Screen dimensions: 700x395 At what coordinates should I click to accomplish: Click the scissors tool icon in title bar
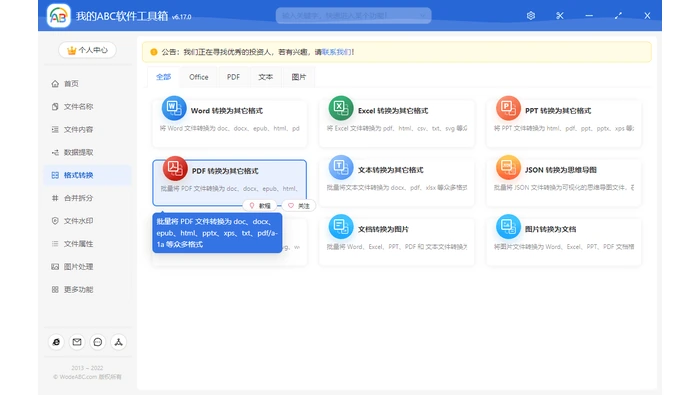pos(560,16)
